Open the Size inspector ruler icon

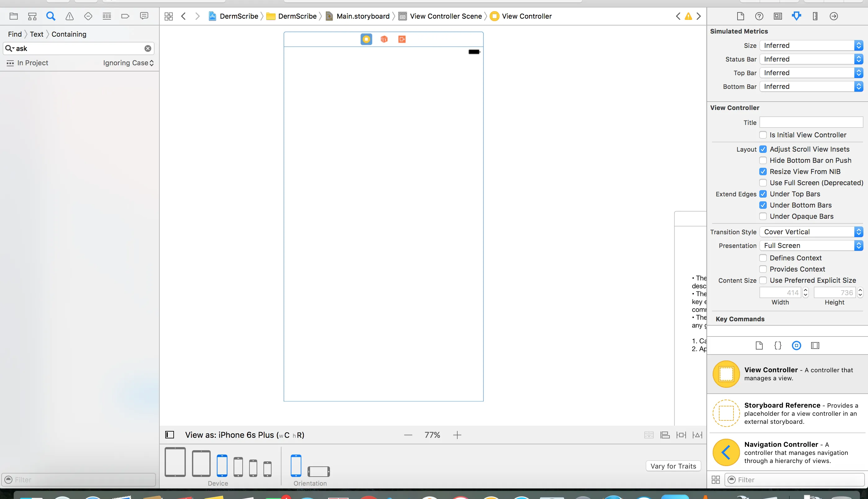coord(815,16)
